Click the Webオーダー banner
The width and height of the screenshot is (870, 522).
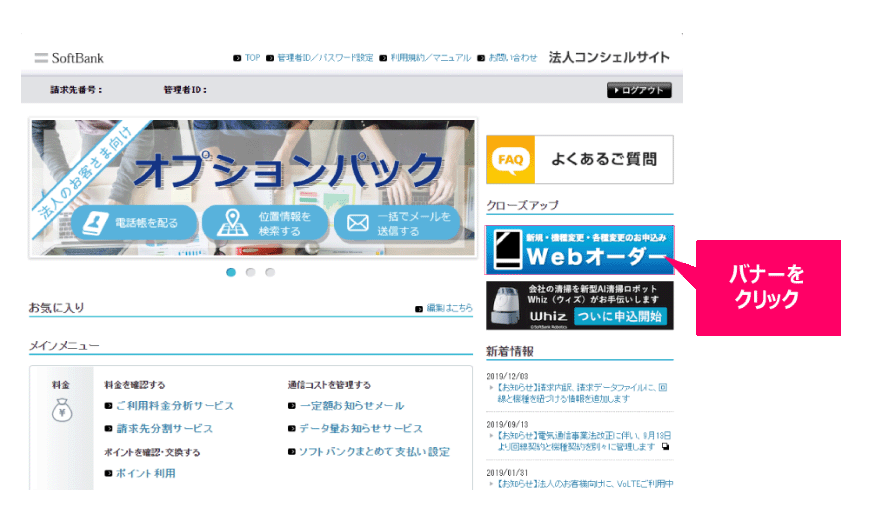(580, 250)
